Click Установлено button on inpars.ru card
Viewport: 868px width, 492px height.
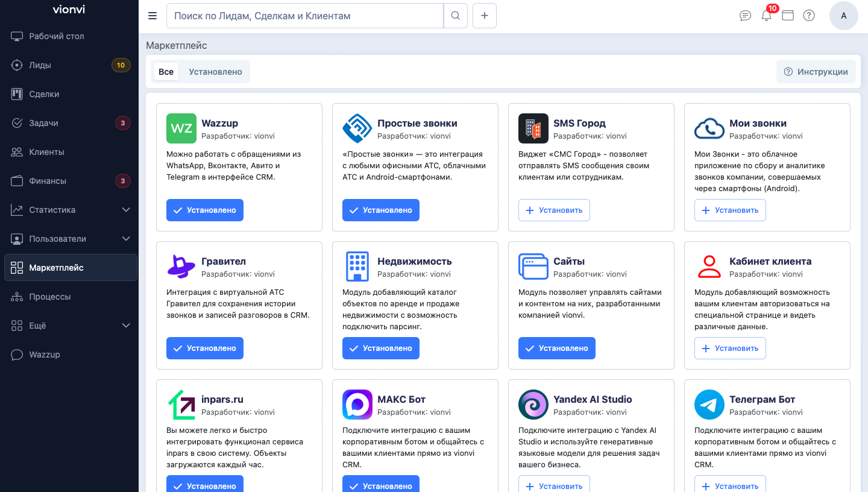coord(205,484)
